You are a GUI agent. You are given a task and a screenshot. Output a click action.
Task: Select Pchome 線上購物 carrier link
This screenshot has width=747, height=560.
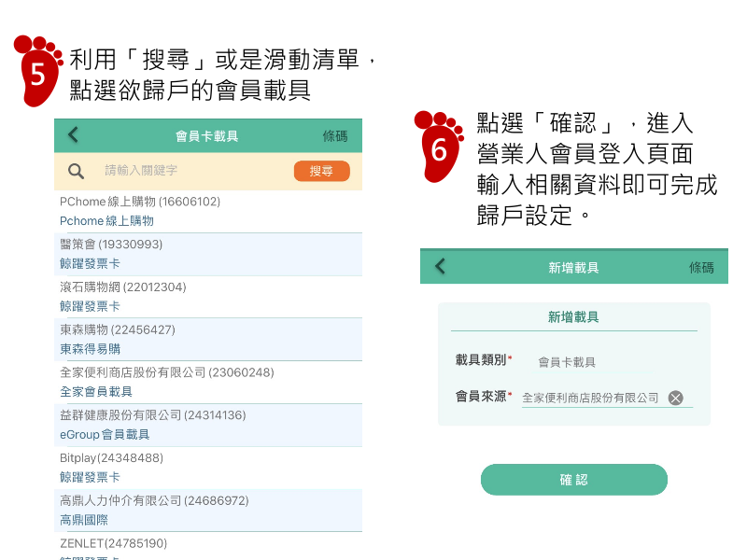pyautogui.click(x=106, y=221)
